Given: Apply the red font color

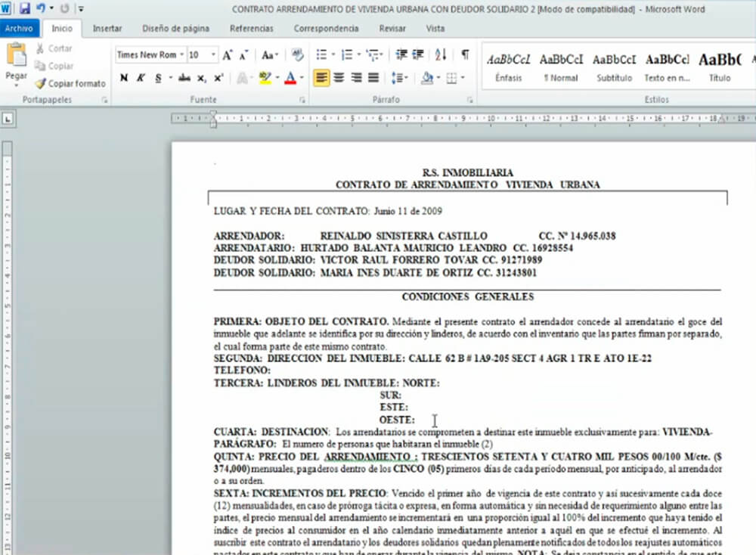Looking at the screenshot, I should tap(290, 78).
